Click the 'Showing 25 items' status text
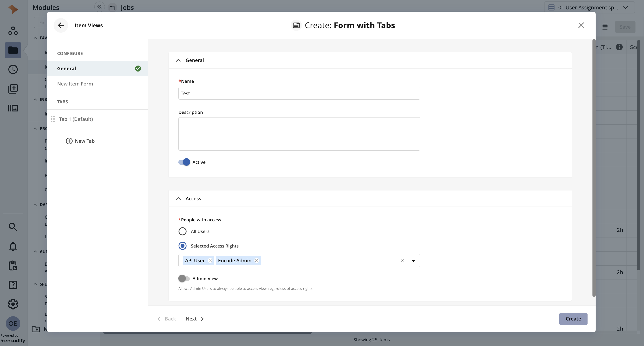 pyautogui.click(x=372, y=340)
